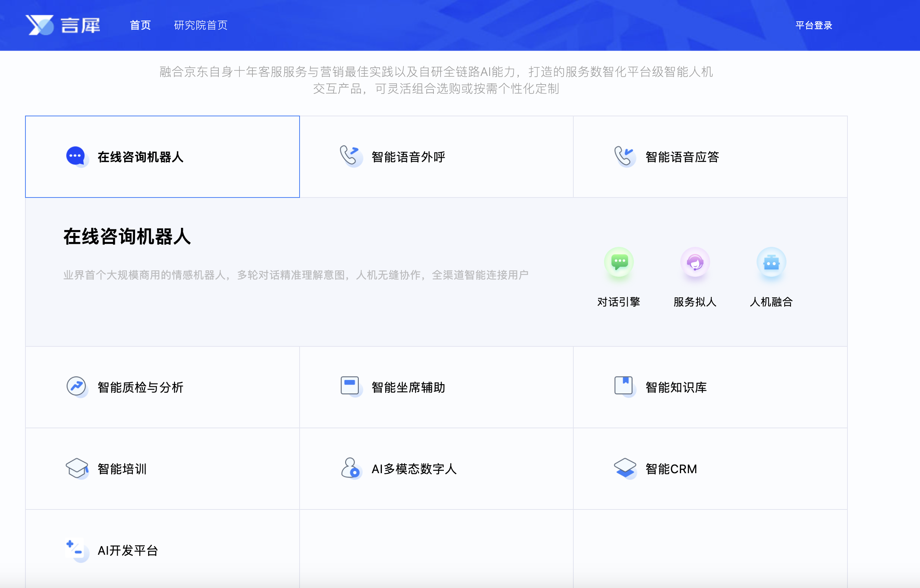Click the 言犀 logo in header
Image resolution: width=920 pixels, height=588 pixels.
coord(63,25)
